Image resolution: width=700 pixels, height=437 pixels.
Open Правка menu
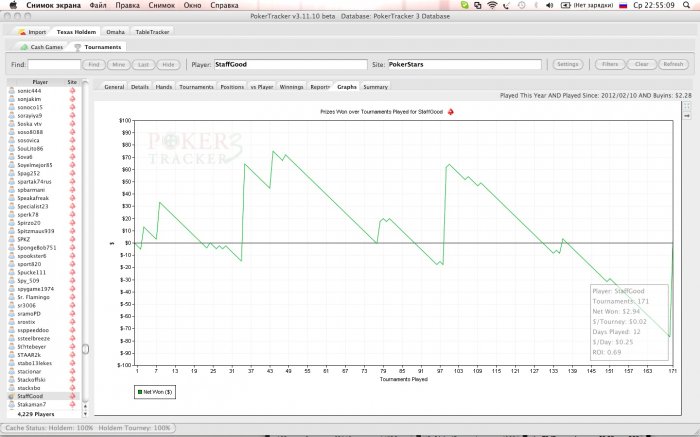tap(127, 5)
